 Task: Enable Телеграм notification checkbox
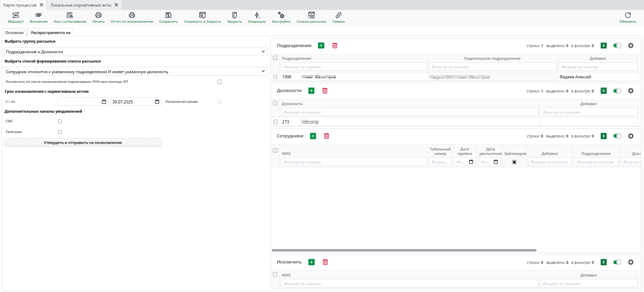coord(60,132)
